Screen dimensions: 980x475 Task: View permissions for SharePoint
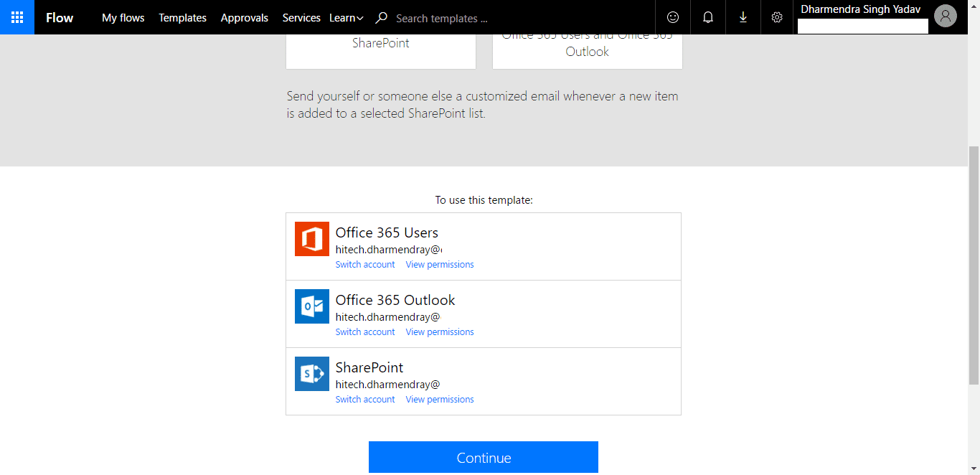(440, 400)
